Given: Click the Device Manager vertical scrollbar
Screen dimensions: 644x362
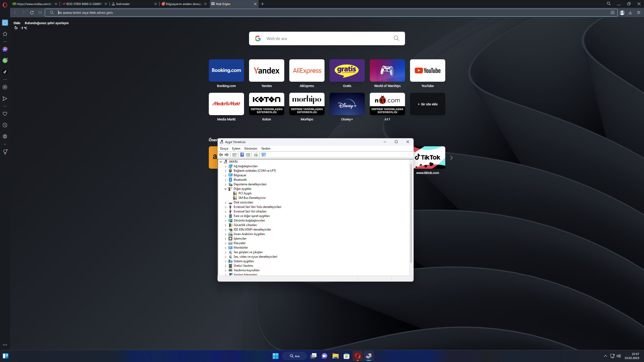Looking at the screenshot, I should (x=411, y=214).
